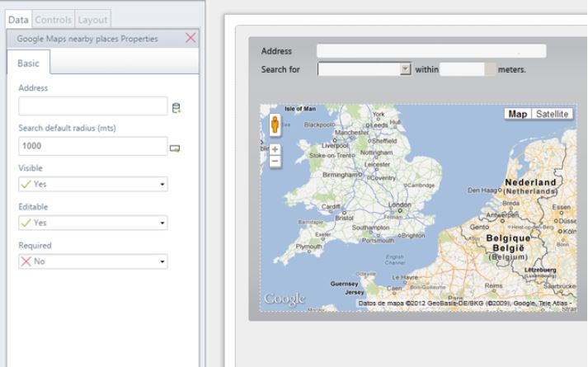Click the Liverpool label on the map
Screen dimensions: 588x367
tap(335, 145)
